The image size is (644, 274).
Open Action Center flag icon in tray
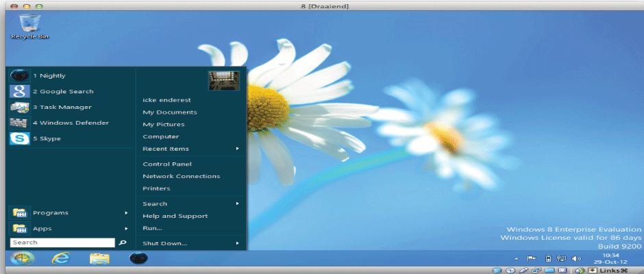click(x=532, y=259)
